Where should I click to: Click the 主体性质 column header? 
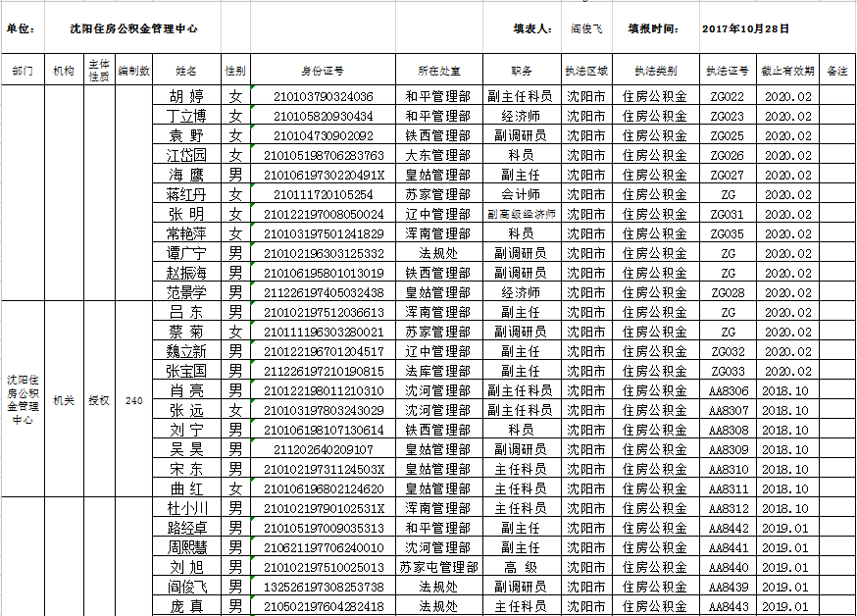(99, 71)
